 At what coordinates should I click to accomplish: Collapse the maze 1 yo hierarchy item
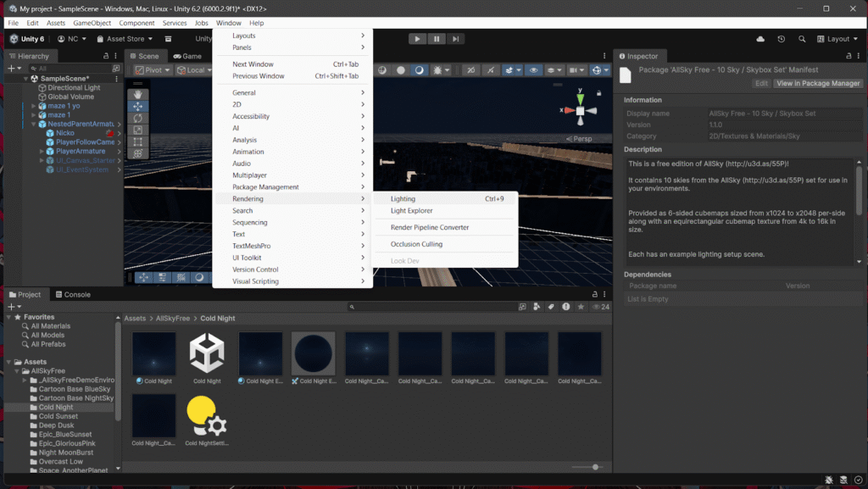(33, 106)
